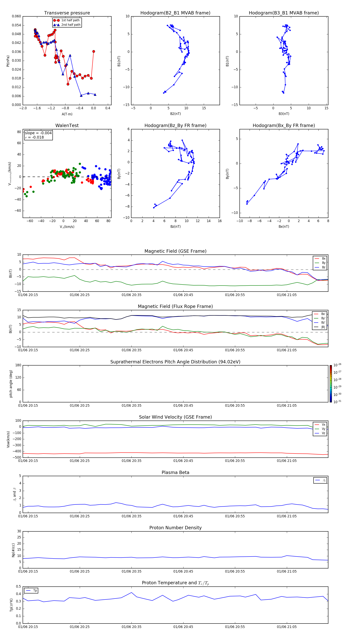Click the 'r = -0.018' annotation
This screenshot has height=644, width=351.
coord(34,137)
